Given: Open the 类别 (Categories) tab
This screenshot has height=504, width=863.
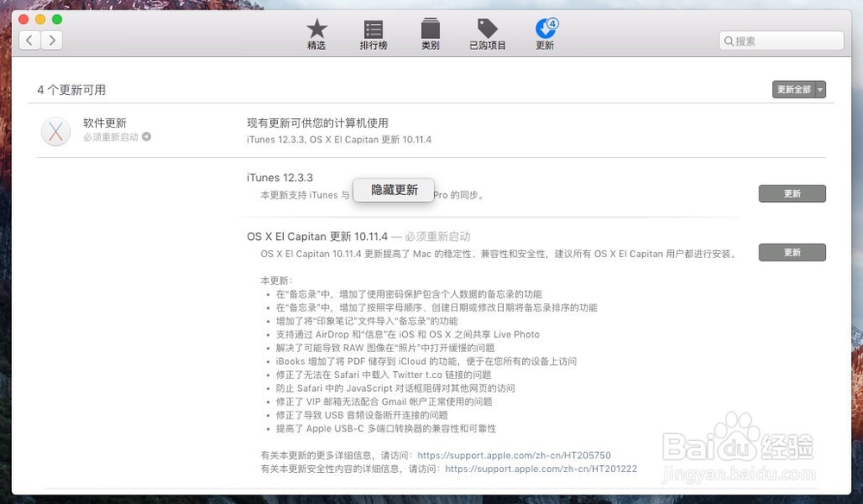Looking at the screenshot, I should [x=431, y=35].
